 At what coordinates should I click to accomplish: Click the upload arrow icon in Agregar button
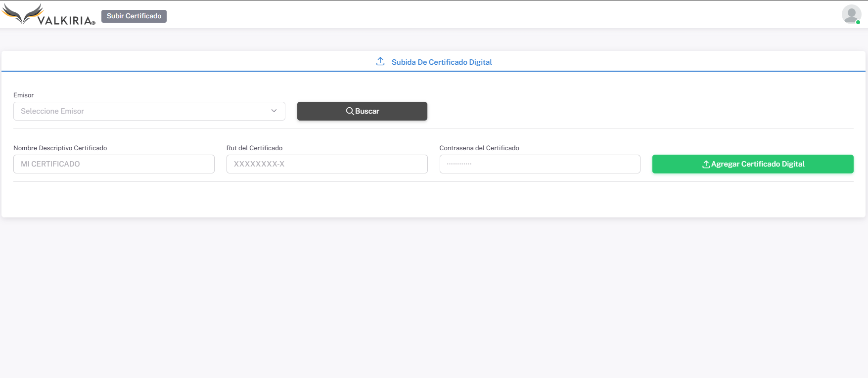(x=706, y=164)
